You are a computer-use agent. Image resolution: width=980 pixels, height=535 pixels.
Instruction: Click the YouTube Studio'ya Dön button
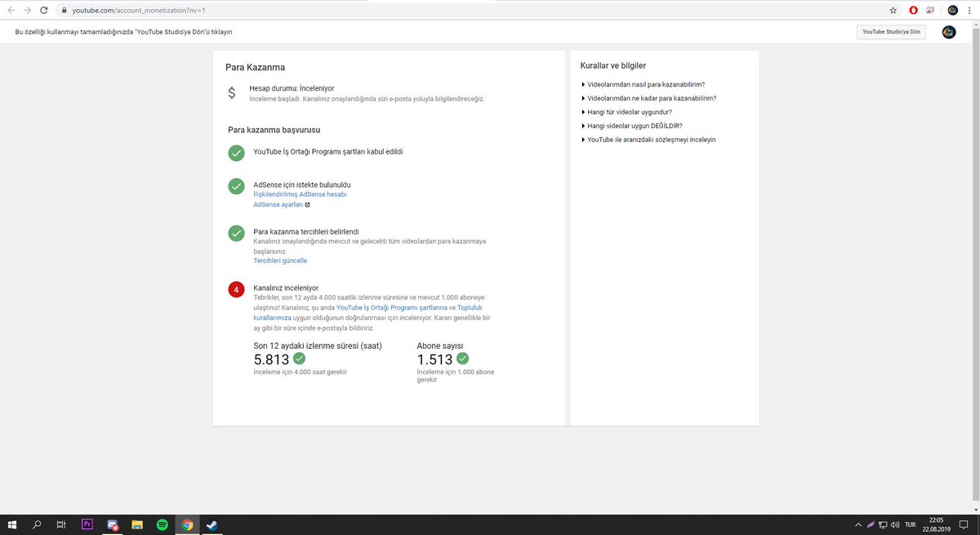tap(891, 32)
